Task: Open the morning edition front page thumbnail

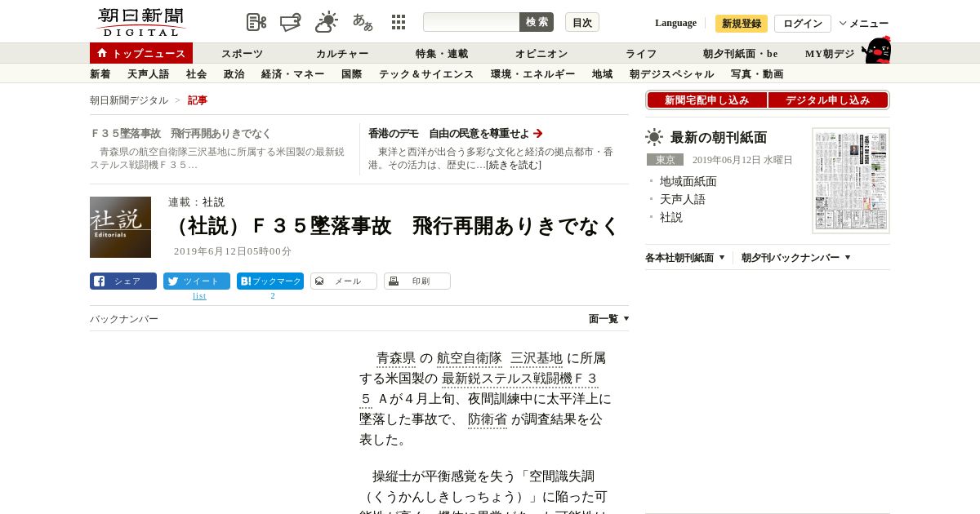Action: (851, 180)
